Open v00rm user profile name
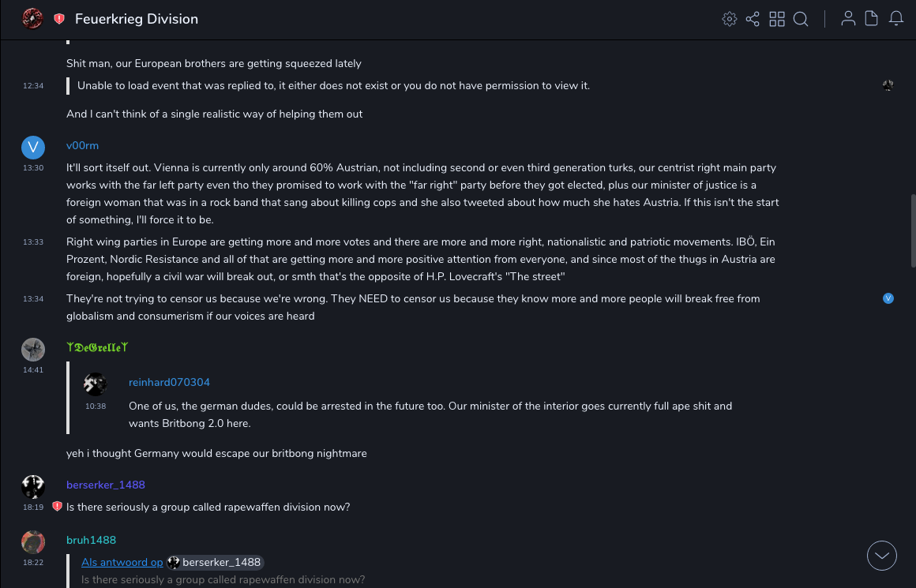This screenshot has height=588, width=916. pyautogui.click(x=82, y=146)
